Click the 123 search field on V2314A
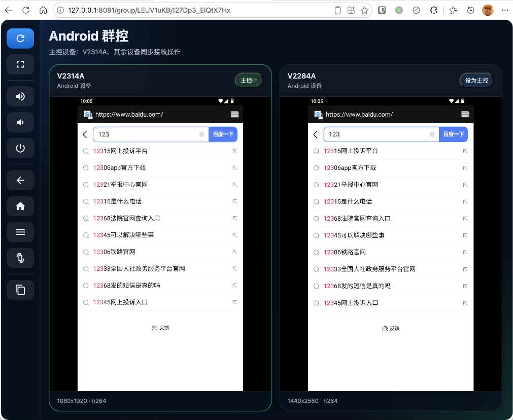 (x=151, y=134)
